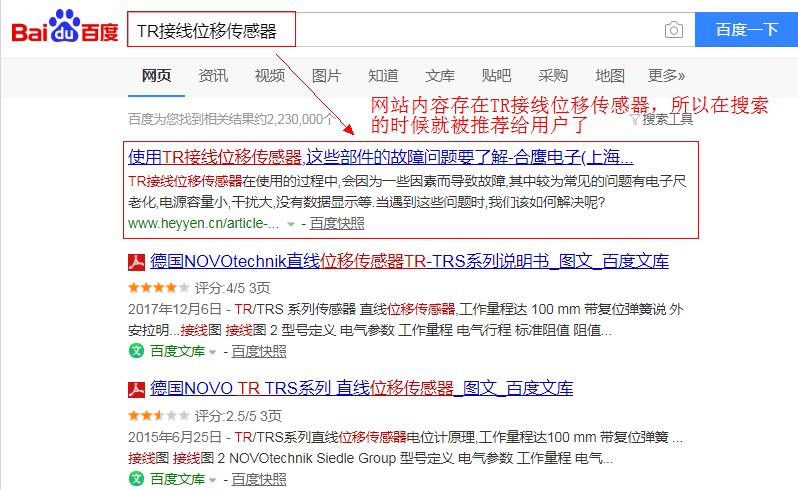The width and height of the screenshot is (798, 490).
Task: Expand 百度文库 dropdown arrow under 2017 result
Action: click(212, 352)
